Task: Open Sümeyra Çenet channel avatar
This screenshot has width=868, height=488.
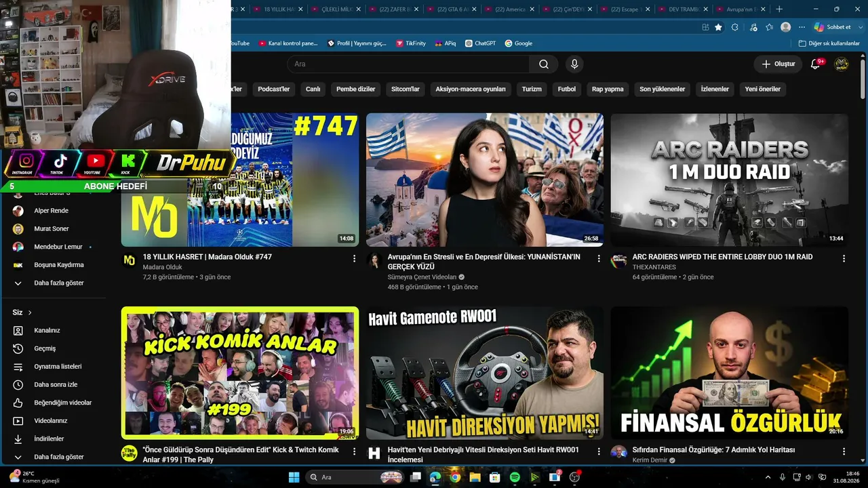Action: (374, 261)
